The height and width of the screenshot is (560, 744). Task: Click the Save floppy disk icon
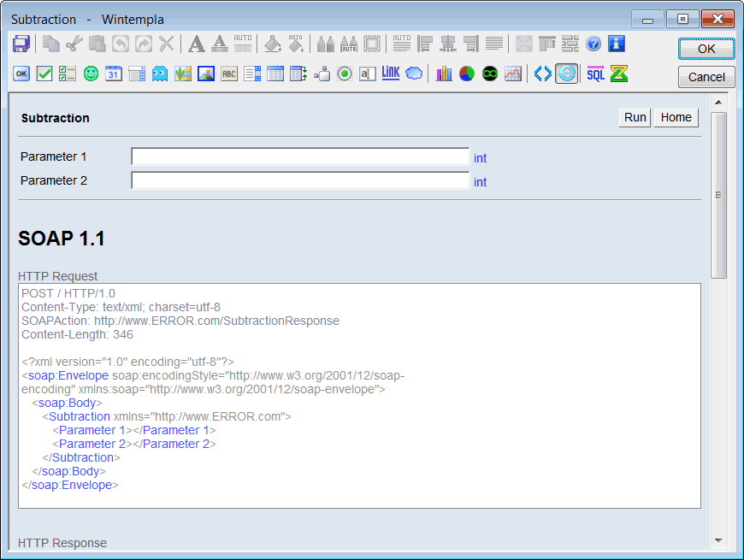(x=21, y=44)
